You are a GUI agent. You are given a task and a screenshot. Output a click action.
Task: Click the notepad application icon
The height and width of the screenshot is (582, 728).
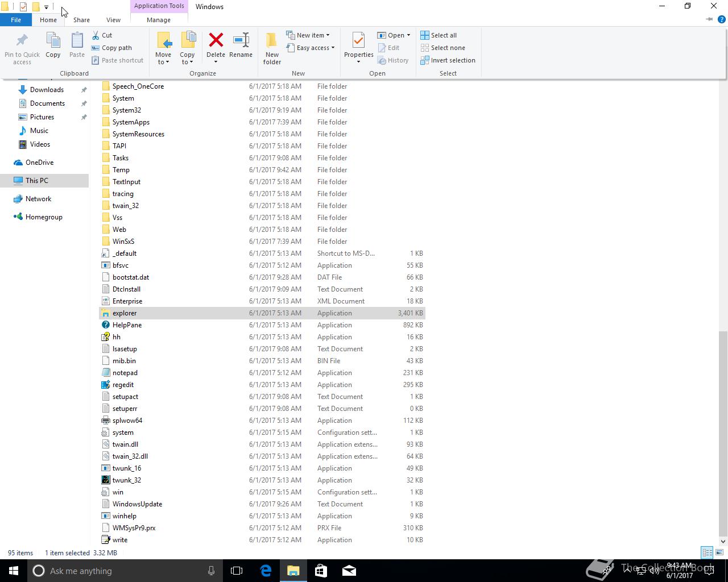click(x=105, y=373)
